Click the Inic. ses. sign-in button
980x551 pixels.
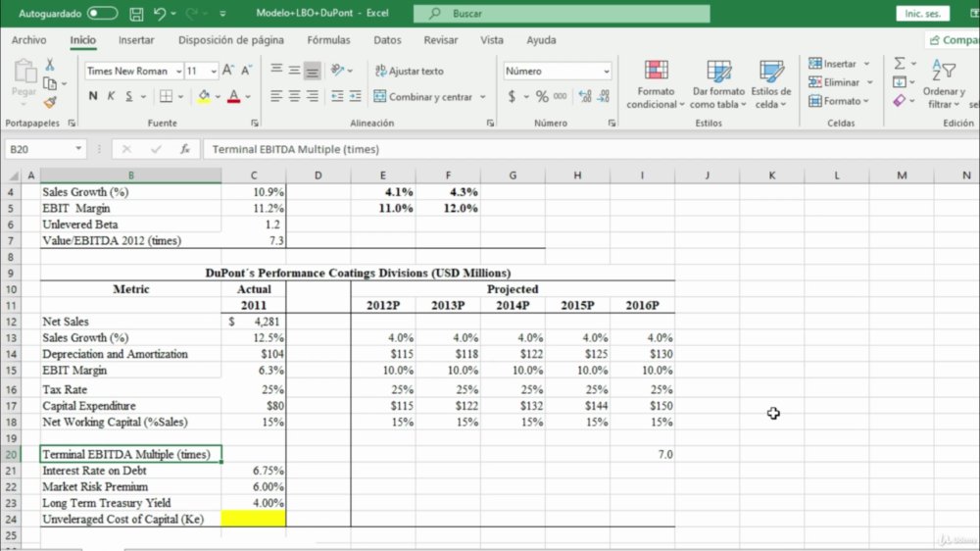[922, 13]
